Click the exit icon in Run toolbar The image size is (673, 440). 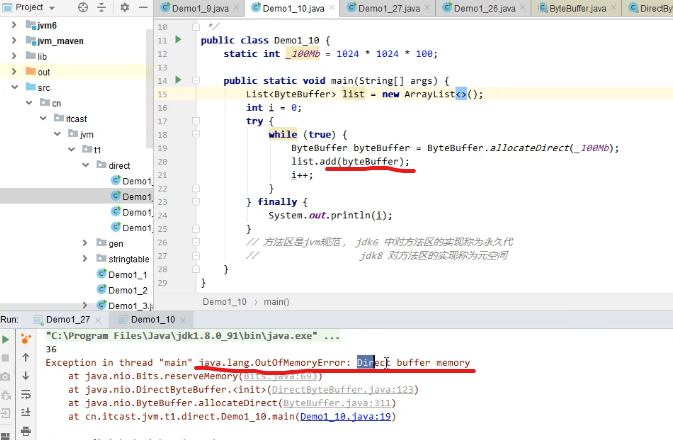pyautogui.click(x=6, y=413)
